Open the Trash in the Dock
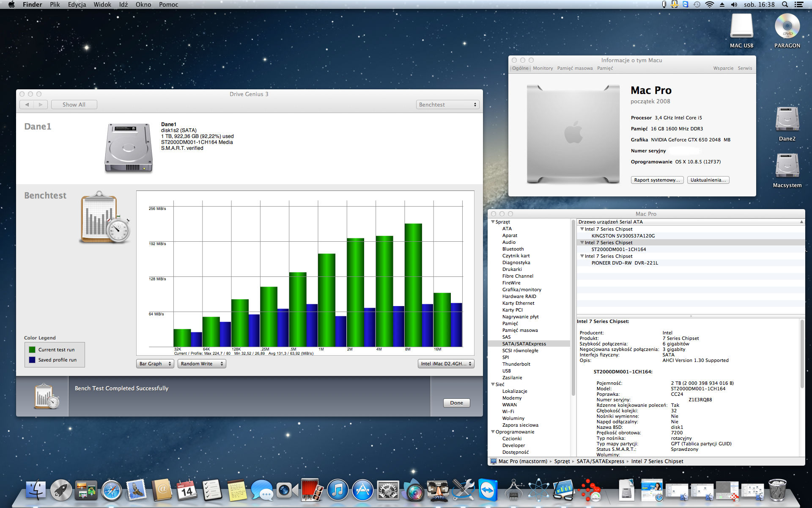 [777, 490]
